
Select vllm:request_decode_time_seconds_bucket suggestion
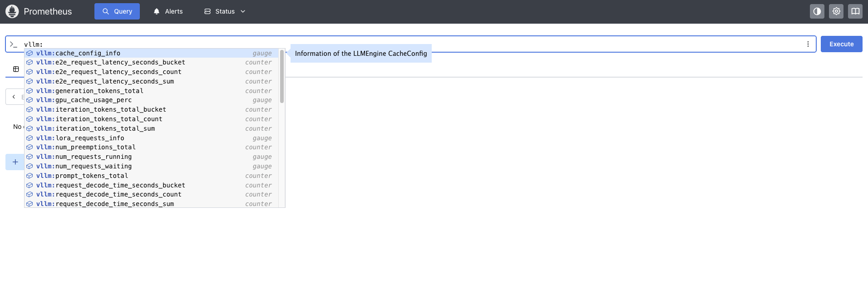pyautogui.click(x=152, y=185)
